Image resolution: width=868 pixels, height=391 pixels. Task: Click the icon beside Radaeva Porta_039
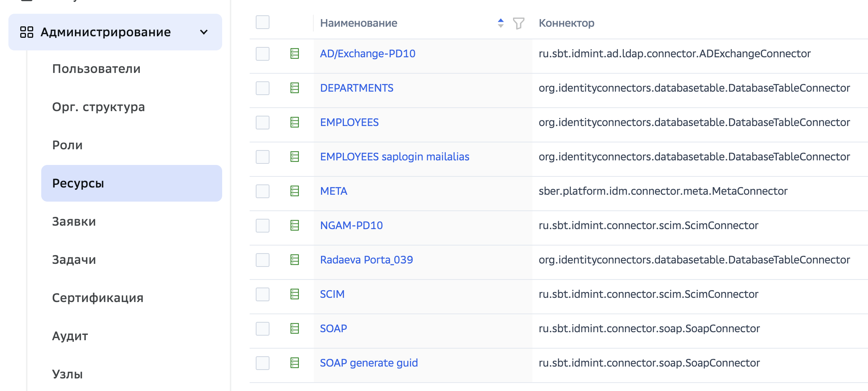pos(295,260)
